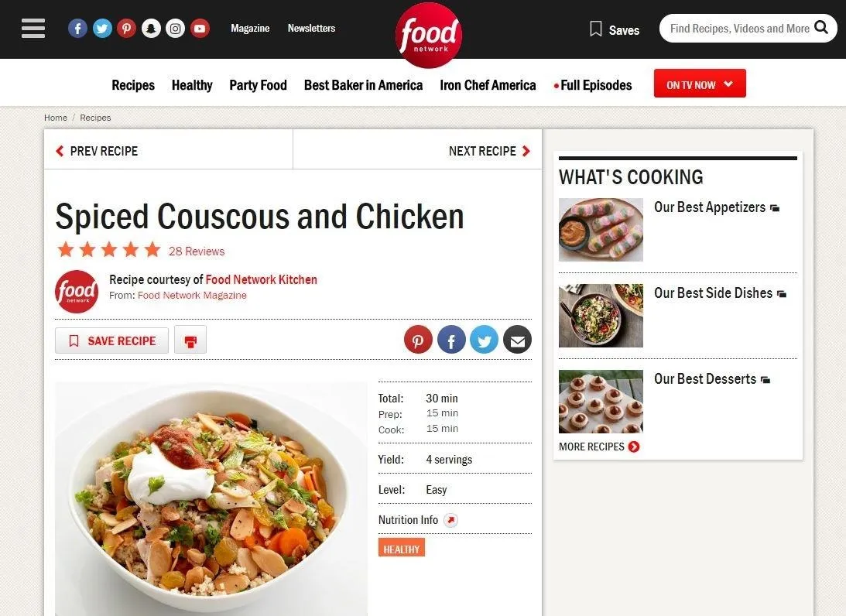The height and width of the screenshot is (616, 846).
Task: Expand the ON TV NOW dropdown
Action: pos(700,84)
